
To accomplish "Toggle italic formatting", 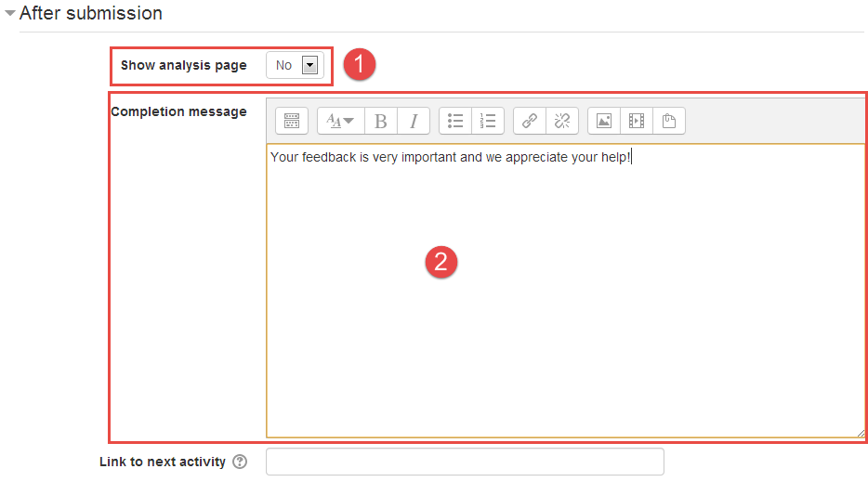I will click(x=414, y=121).
